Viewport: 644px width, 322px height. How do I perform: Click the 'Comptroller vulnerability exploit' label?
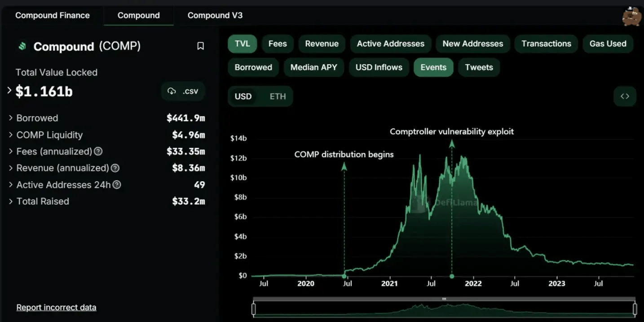pyautogui.click(x=452, y=131)
